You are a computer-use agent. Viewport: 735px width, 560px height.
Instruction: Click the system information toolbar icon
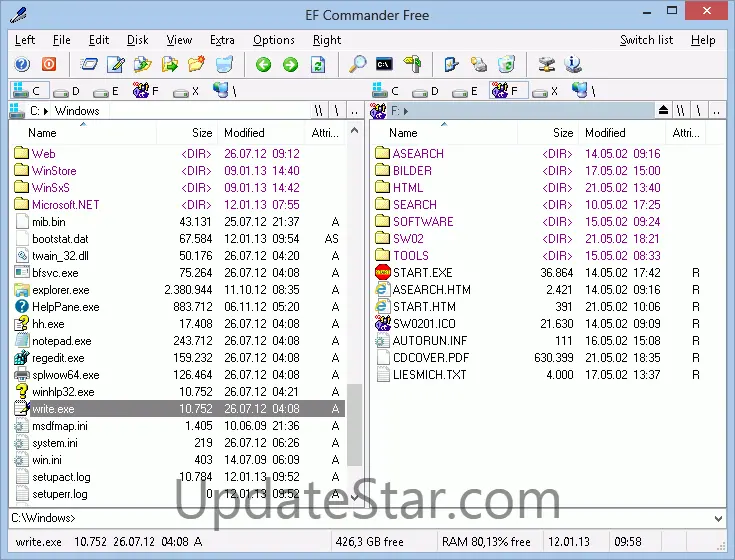tap(573, 64)
